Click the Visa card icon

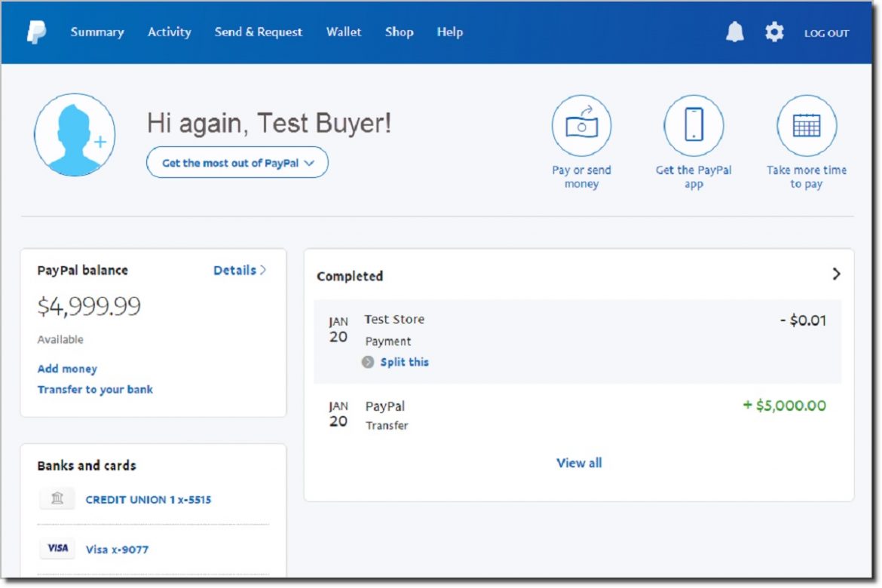[57, 548]
